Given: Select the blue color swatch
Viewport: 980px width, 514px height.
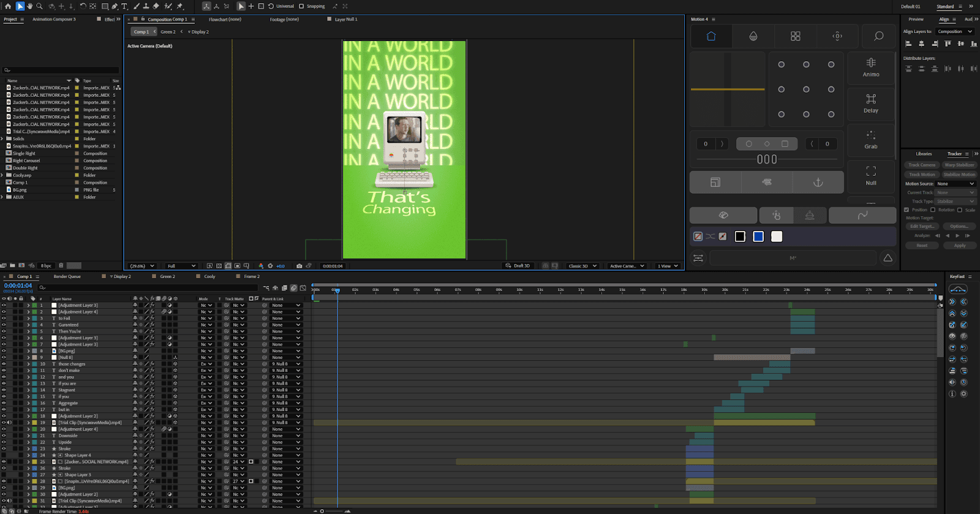Looking at the screenshot, I should coord(758,236).
